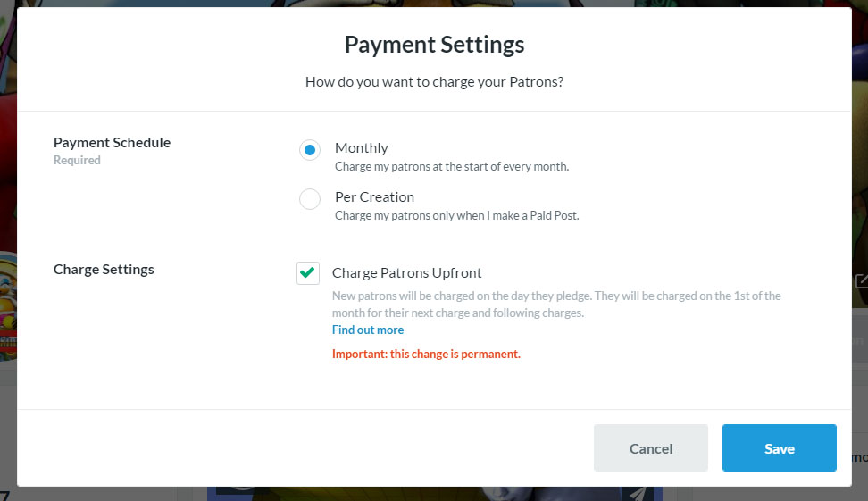Click the red "this change is permanent" warning
The width and height of the screenshot is (868, 501).
coord(426,354)
